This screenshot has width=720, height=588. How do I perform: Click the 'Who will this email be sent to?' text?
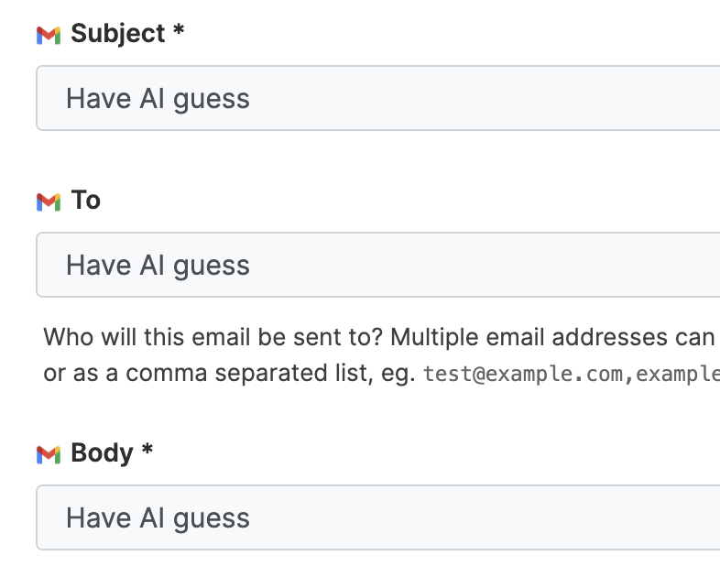213,337
